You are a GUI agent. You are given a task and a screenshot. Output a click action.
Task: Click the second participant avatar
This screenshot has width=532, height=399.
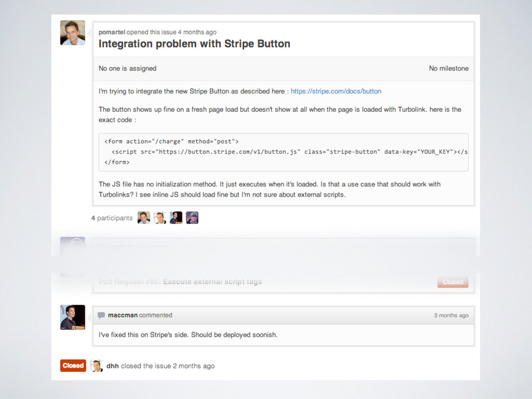pyautogui.click(x=160, y=218)
